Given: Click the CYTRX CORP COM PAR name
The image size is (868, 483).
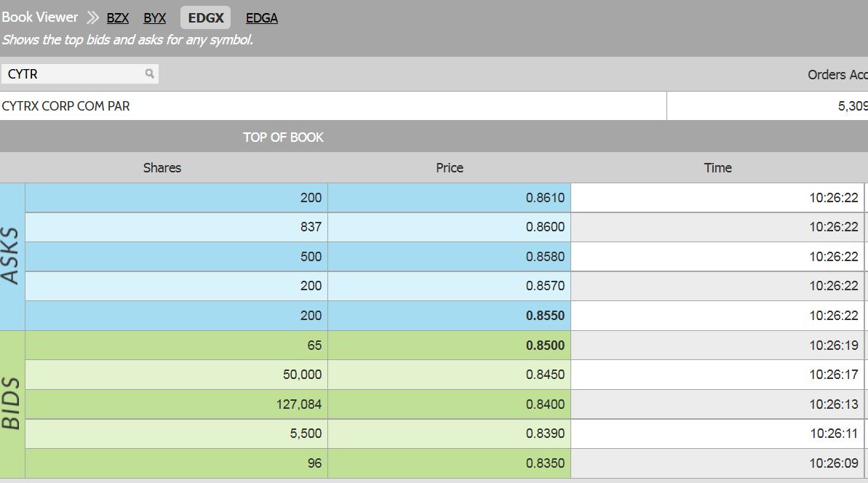Looking at the screenshot, I should (x=66, y=106).
